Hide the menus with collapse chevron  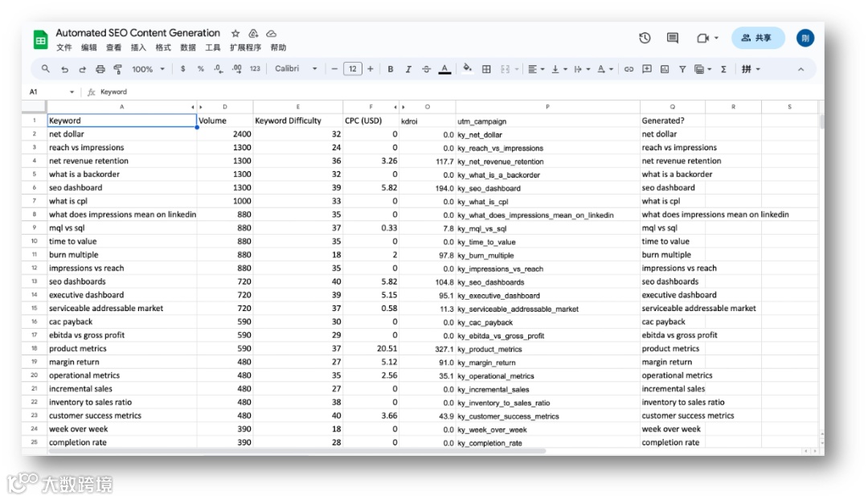click(x=800, y=69)
